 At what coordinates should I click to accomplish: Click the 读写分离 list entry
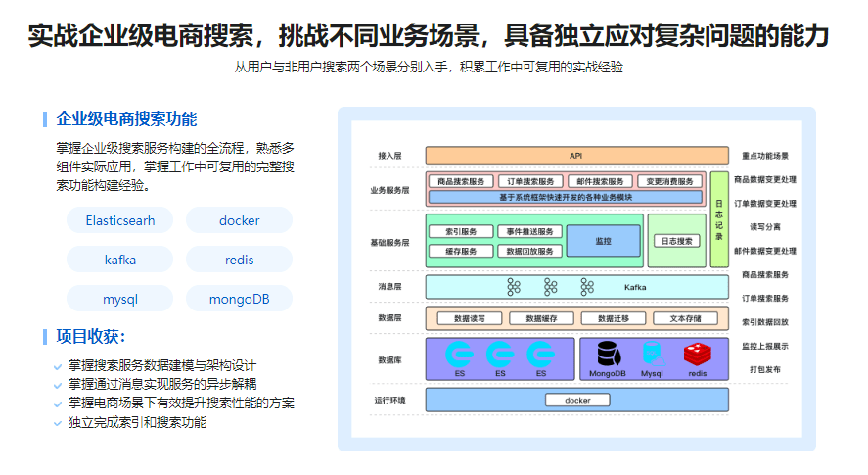pyautogui.click(x=765, y=227)
